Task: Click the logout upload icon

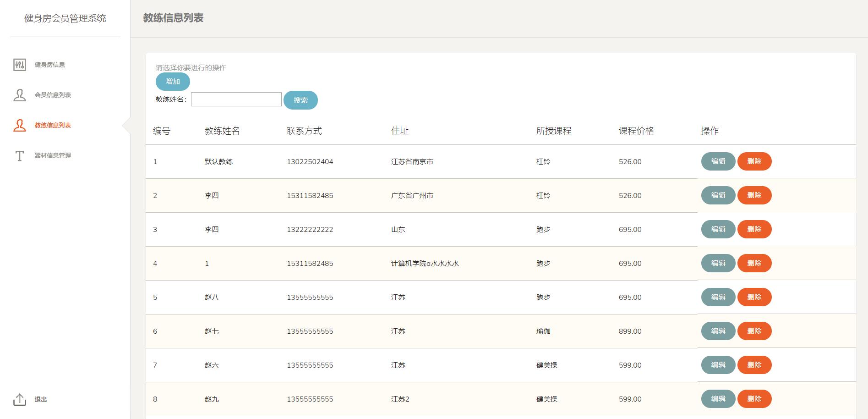Action: (19, 399)
